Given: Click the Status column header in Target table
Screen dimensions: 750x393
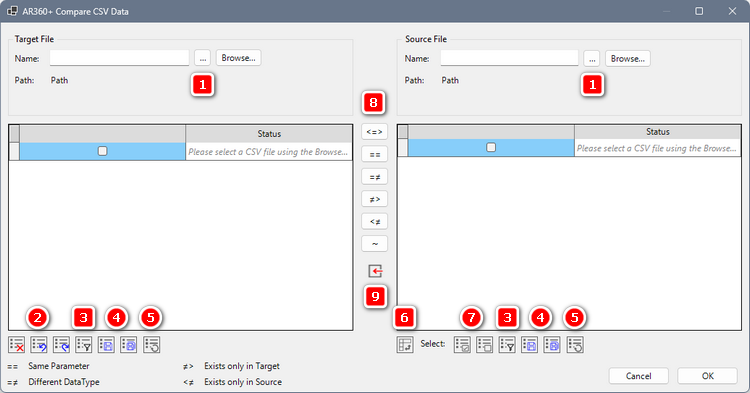Looking at the screenshot, I should [x=269, y=134].
